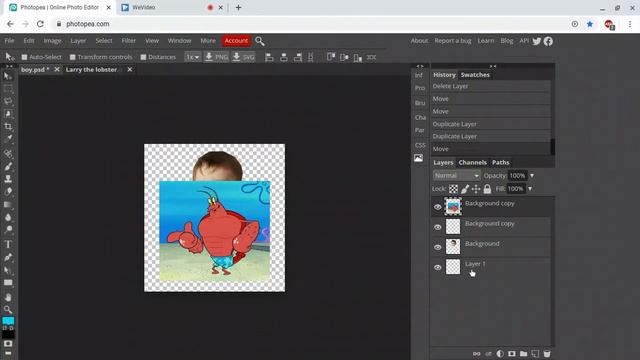Select the Blur tool
Viewport: 640px width, 360px height.
8,217
